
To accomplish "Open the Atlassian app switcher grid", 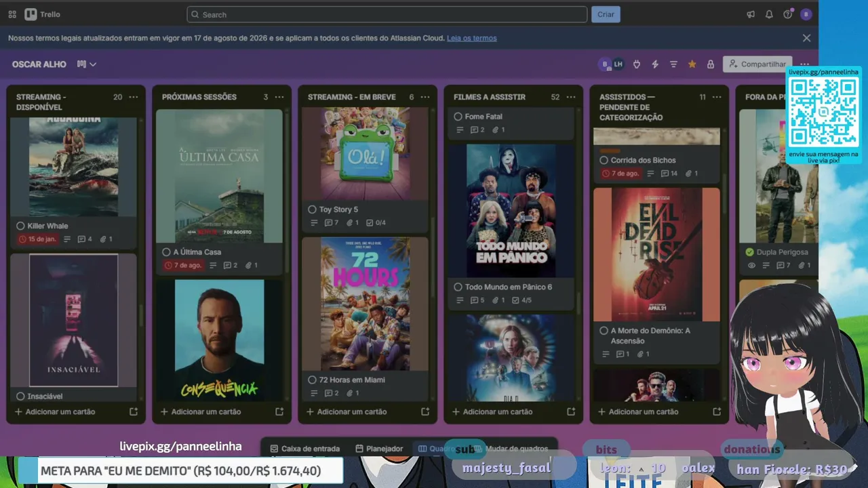I will pyautogui.click(x=12, y=14).
